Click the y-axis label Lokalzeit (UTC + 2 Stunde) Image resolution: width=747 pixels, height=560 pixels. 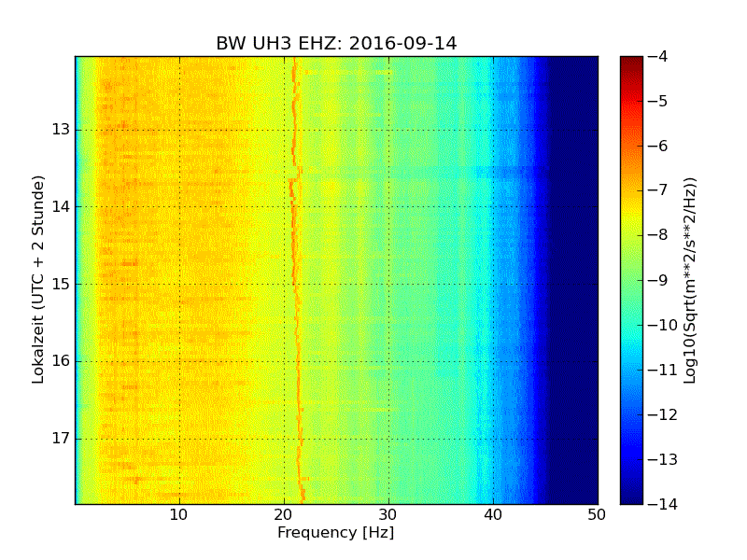[x=38, y=280]
